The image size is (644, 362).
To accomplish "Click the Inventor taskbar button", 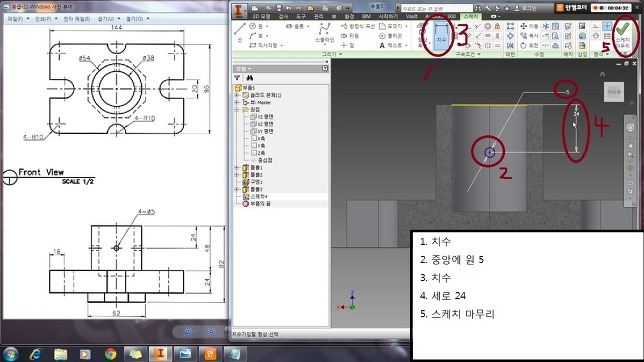I will (x=160, y=354).
